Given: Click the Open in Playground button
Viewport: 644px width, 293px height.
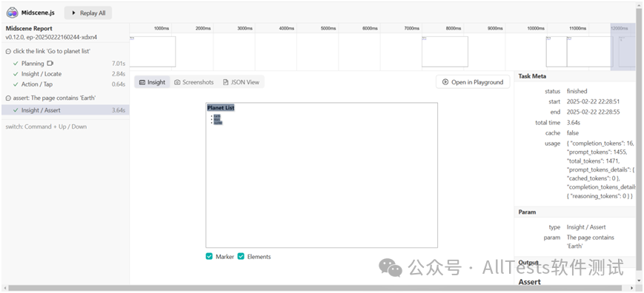Looking at the screenshot, I should (x=473, y=82).
